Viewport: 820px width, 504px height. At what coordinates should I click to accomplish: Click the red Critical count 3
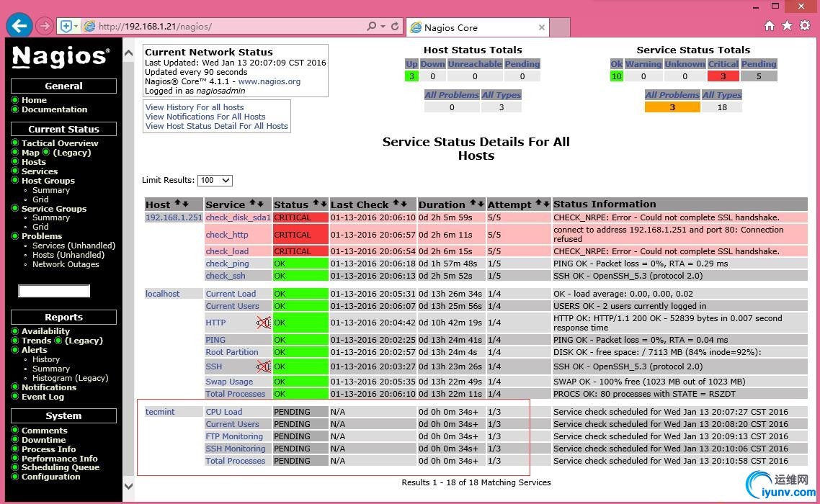pyautogui.click(x=723, y=76)
